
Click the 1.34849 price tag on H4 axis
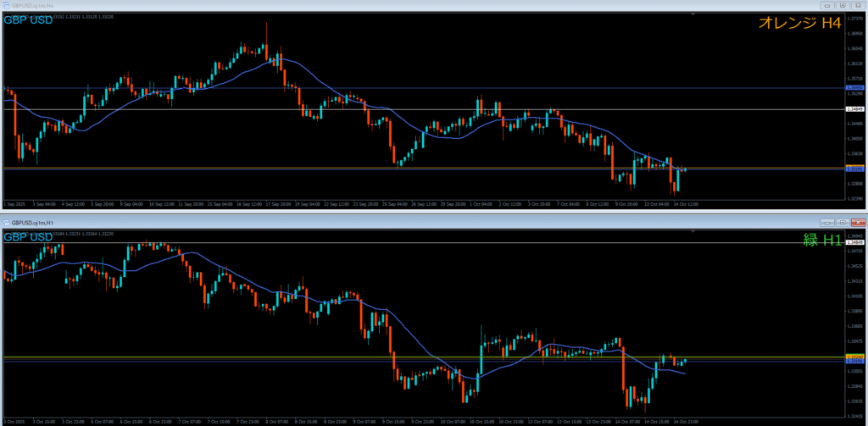854,109
